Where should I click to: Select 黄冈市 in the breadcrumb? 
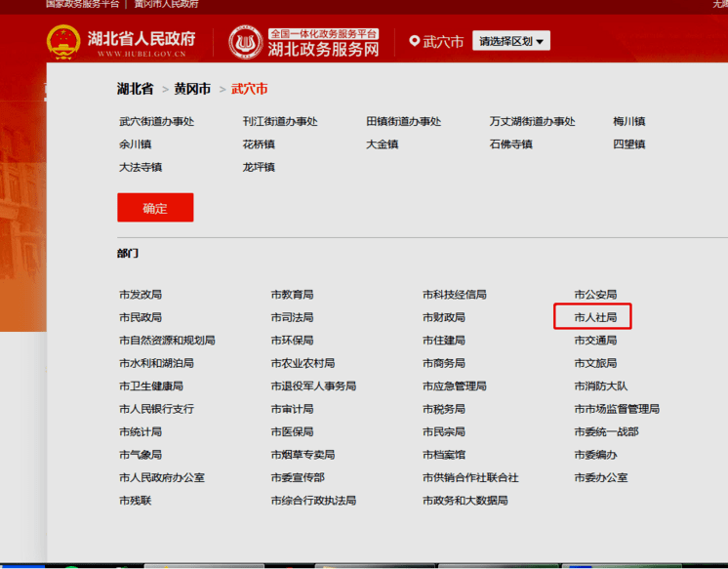click(x=192, y=89)
